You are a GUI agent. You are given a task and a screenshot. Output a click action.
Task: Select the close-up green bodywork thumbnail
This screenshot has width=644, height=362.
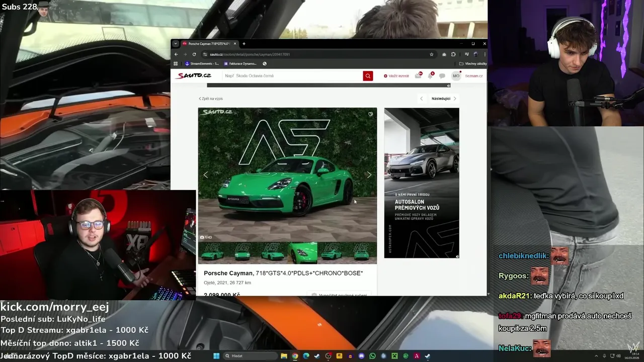tap(302, 253)
